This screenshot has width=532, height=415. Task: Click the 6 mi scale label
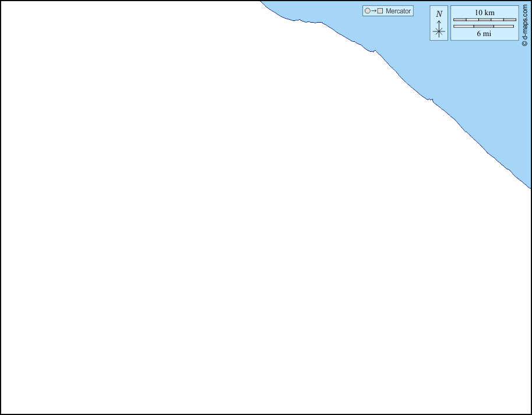[x=483, y=34]
